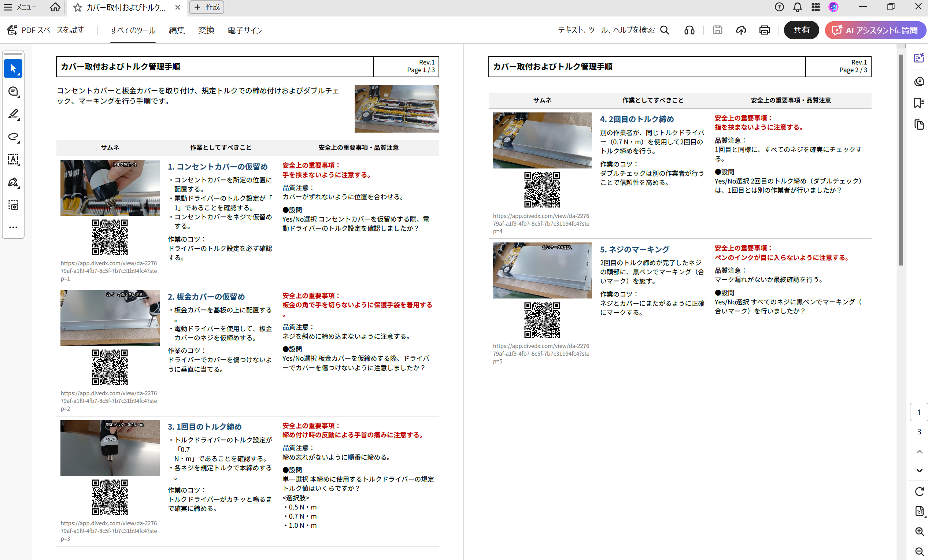The image size is (928, 560).
Task: Click the heading 5. ネジのマーキング
Action: coord(635,249)
